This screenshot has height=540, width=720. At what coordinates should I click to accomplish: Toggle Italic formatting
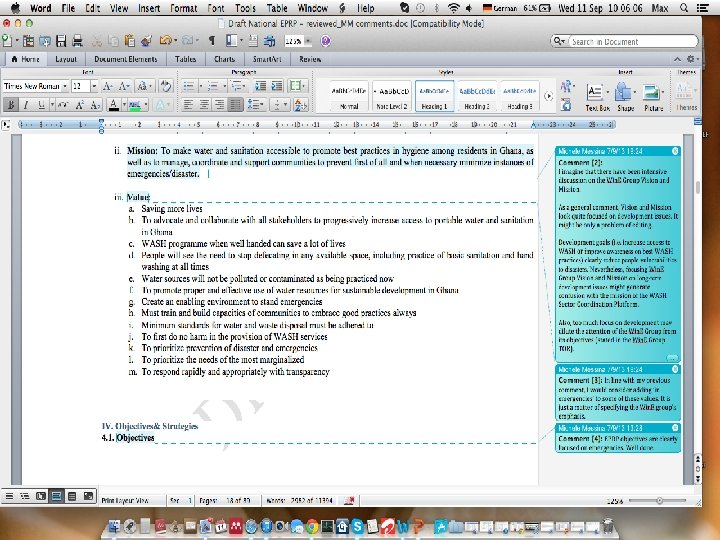point(26,105)
